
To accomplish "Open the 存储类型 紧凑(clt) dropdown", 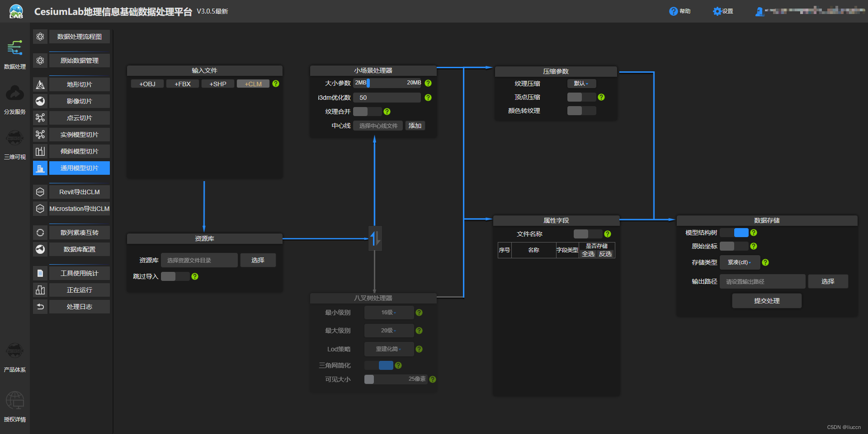I will [x=740, y=262].
